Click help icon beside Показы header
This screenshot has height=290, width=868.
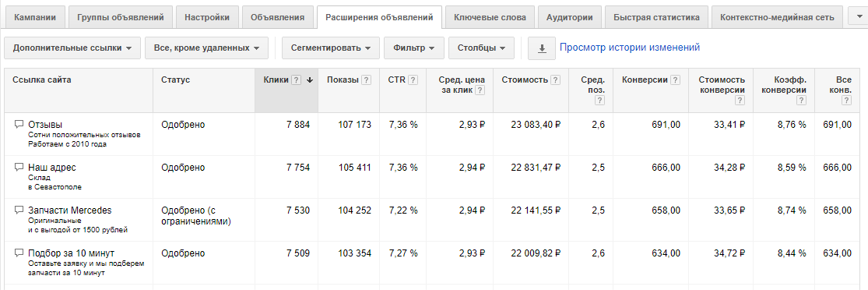367,80
